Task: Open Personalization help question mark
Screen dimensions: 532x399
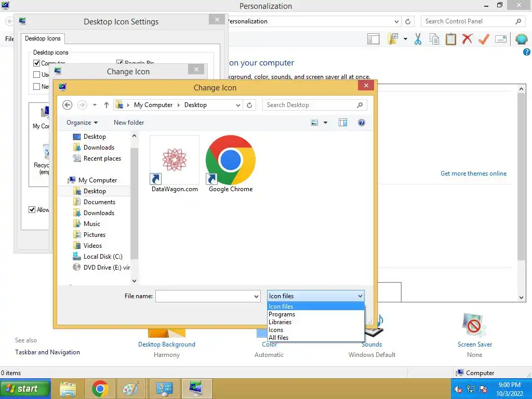Action: pos(527,52)
